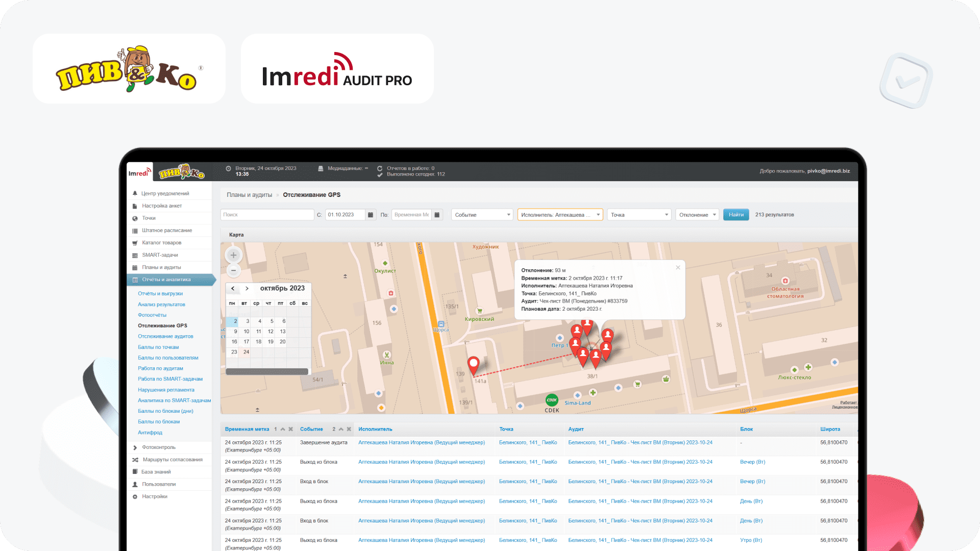Viewport: 980px width, 551px height.
Task: Go to next month in calendar
Action: click(247, 288)
